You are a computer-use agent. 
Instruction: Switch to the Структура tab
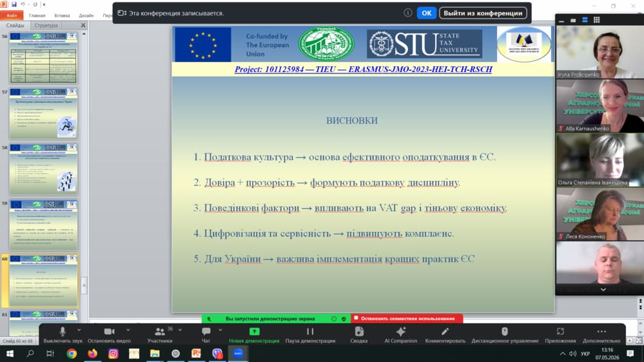click(46, 26)
